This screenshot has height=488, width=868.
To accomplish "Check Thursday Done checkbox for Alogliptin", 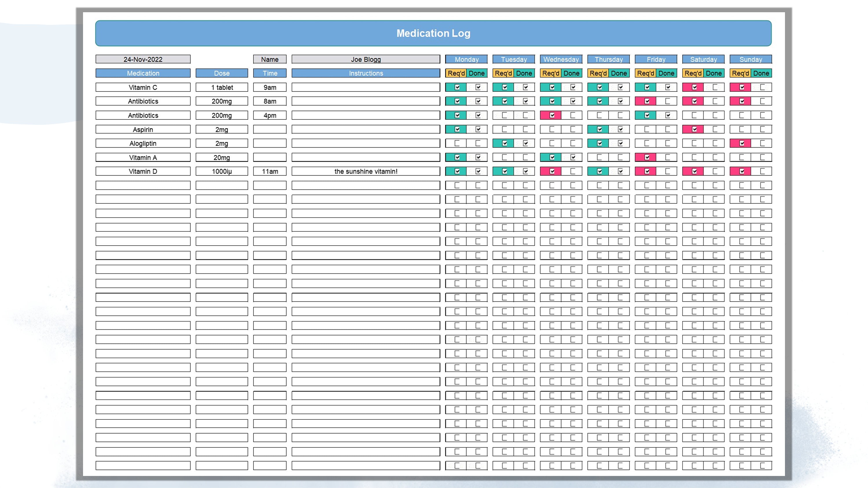I will click(620, 143).
